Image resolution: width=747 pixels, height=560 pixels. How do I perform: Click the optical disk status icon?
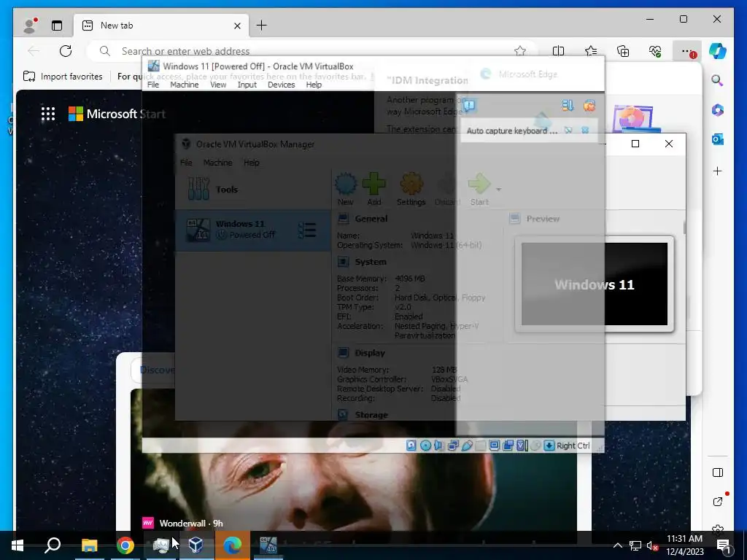tap(425, 446)
